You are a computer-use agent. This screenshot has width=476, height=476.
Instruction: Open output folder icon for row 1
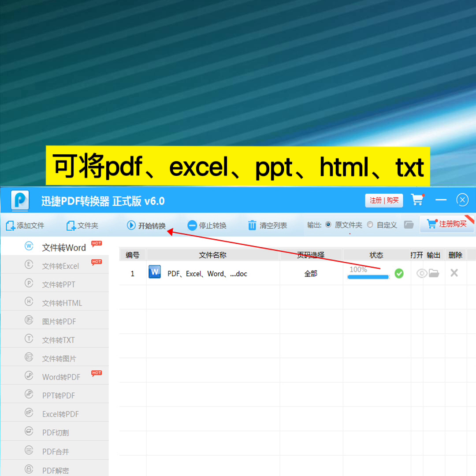(x=434, y=273)
